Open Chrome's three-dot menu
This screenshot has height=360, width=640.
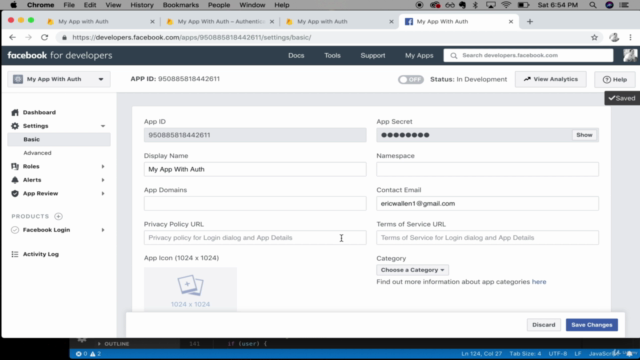coord(631,37)
